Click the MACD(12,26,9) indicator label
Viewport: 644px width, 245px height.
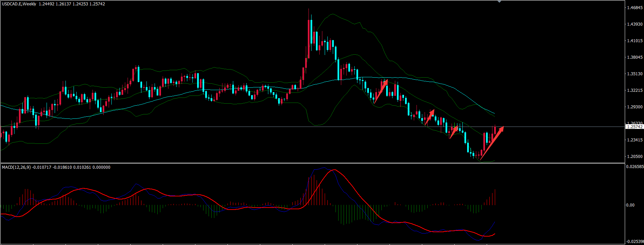point(17,167)
